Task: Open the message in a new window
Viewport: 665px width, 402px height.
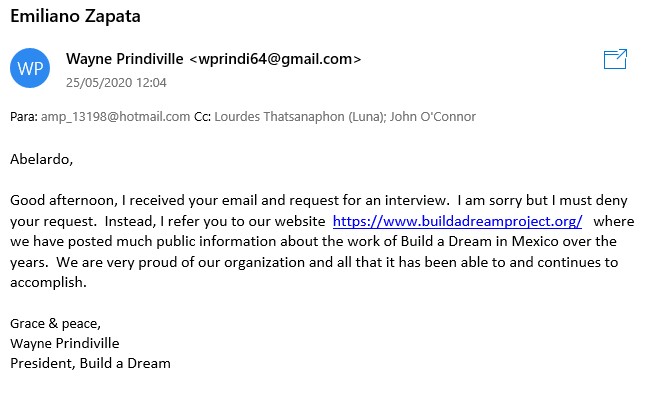Action: pyautogui.click(x=615, y=59)
